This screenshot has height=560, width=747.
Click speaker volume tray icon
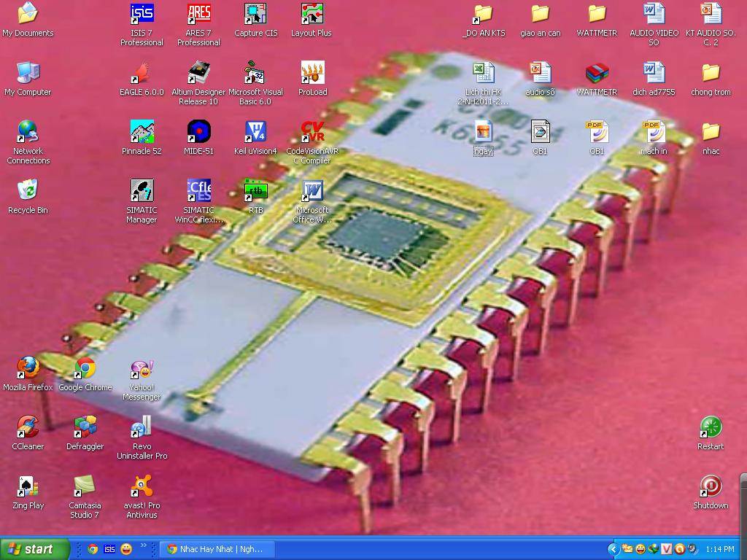(x=692, y=549)
